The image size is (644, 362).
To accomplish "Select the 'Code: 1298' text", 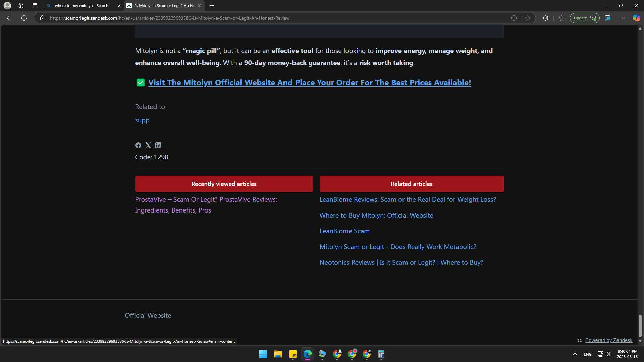I will point(152,157).
